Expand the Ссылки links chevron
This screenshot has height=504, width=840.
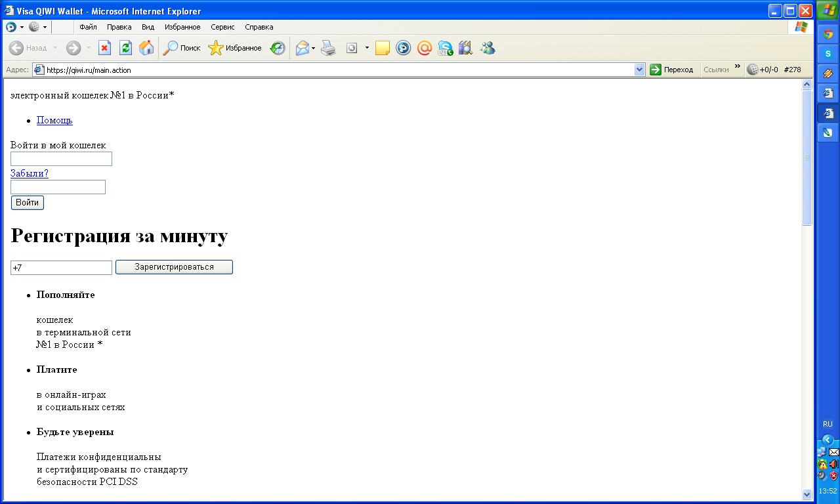(737, 66)
